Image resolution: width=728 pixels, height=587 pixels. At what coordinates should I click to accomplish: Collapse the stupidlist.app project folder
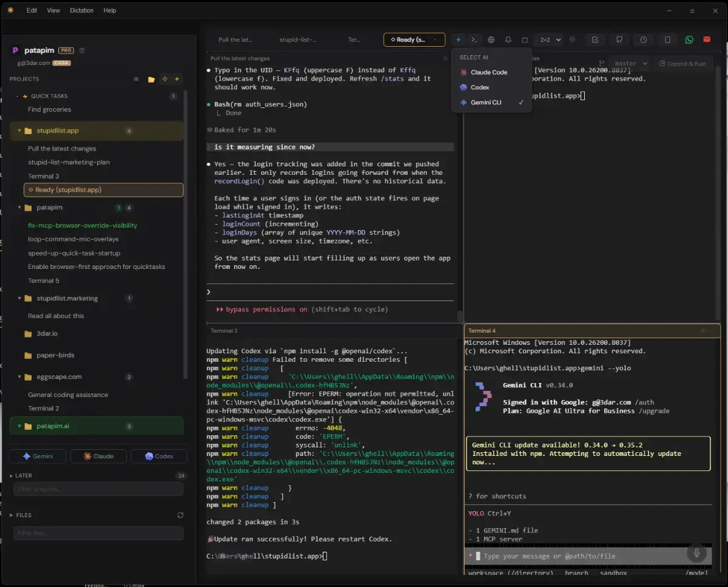click(19, 131)
